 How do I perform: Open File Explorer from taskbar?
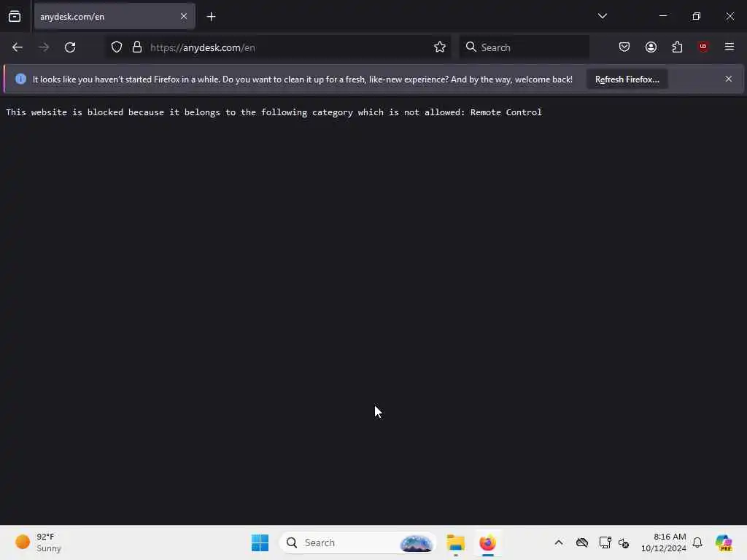[455, 542]
